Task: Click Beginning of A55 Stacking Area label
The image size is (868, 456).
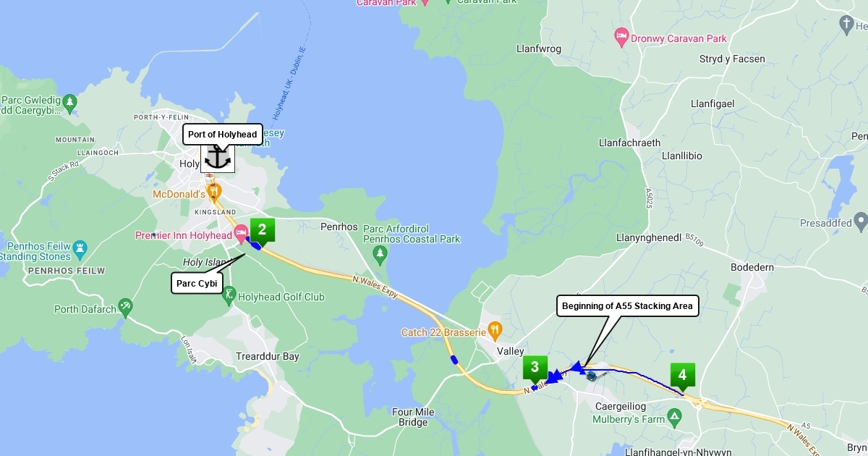Action: click(x=627, y=306)
